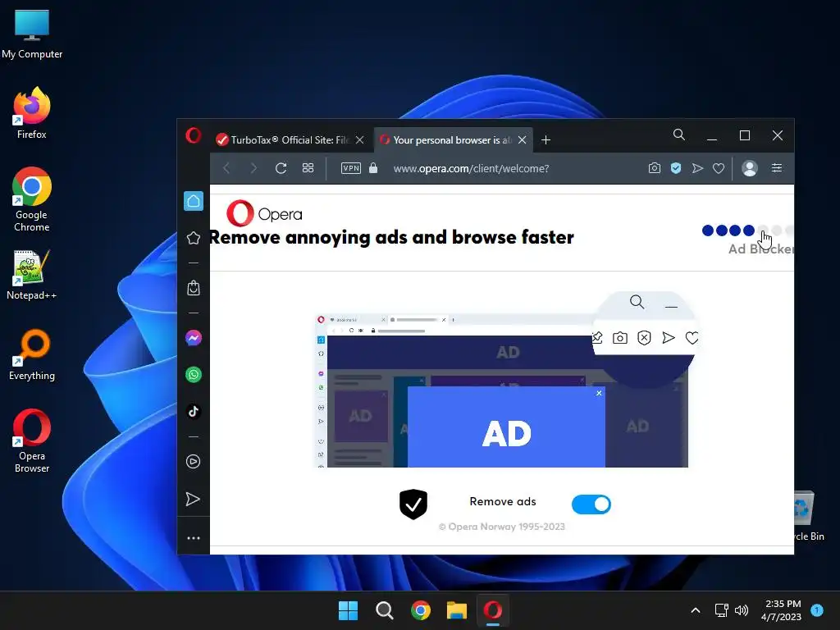
Task: Select the Everything search desktop shortcut
Action: pos(32,355)
